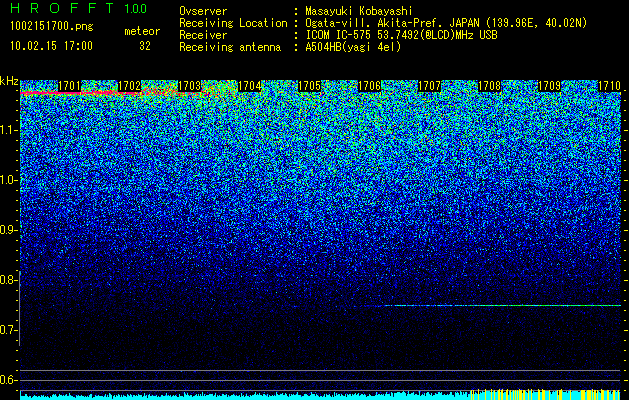Viewport: 629px width, 400px height.
Task: Click the 1704 time marker
Action: pyautogui.click(x=250, y=86)
